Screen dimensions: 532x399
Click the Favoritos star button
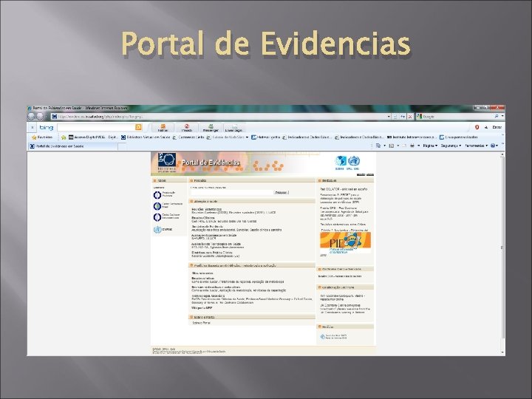[x=41, y=137]
